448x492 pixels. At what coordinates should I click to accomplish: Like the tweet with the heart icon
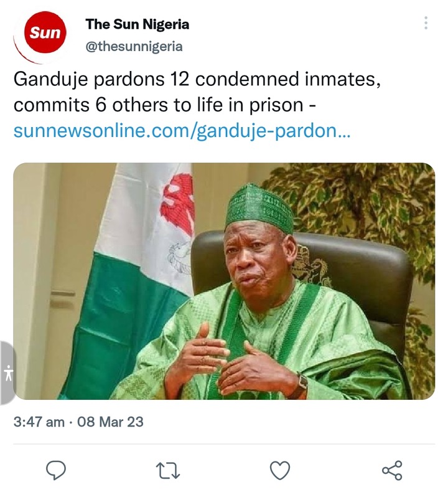(280, 469)
